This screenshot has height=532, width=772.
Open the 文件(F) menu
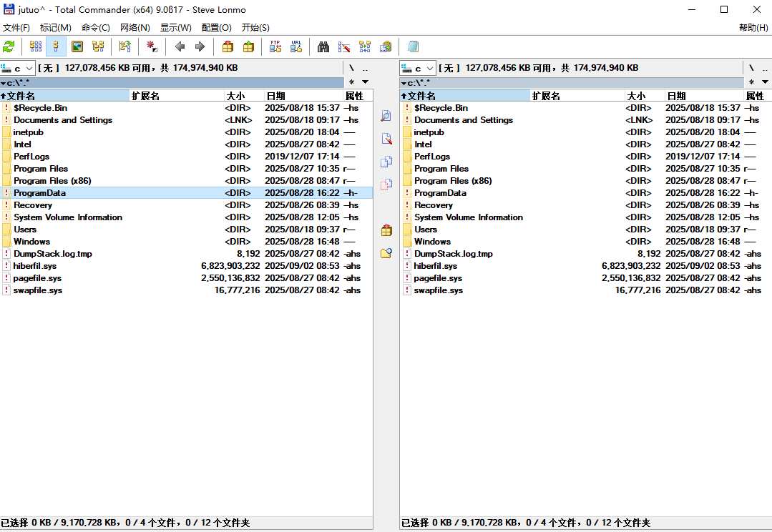pyautogui.click(x=16, y=28)
